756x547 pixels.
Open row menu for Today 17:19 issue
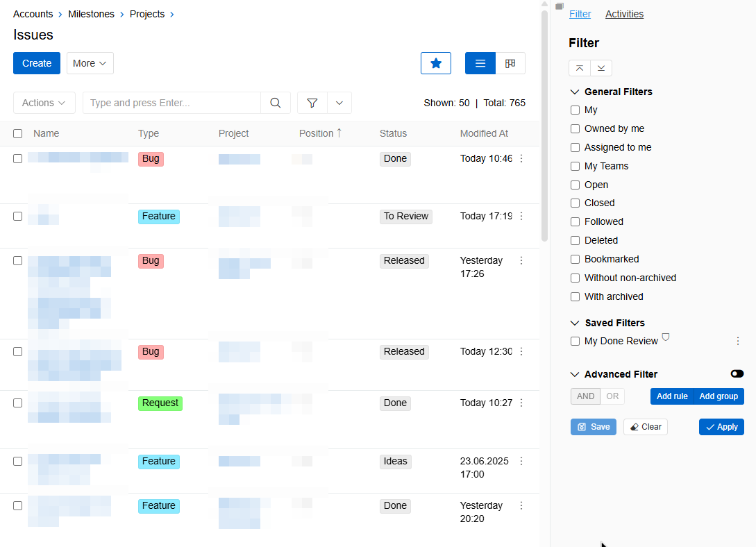[521, 217]
